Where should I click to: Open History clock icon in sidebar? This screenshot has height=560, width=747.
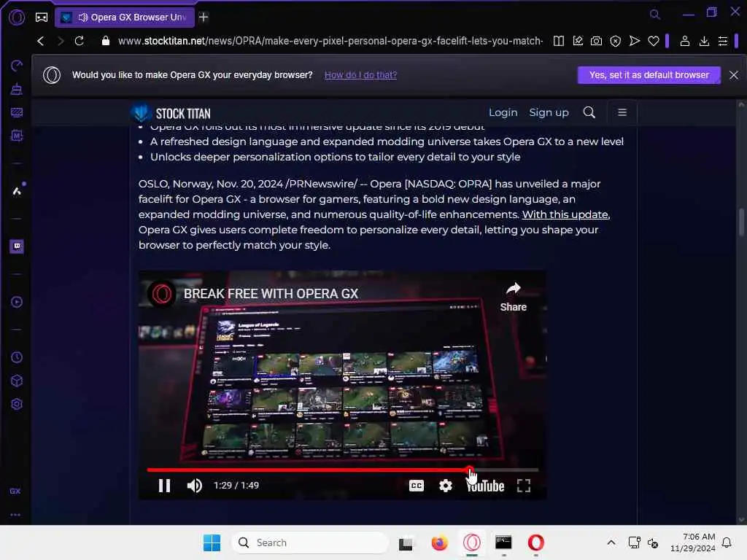click(17, 357)
